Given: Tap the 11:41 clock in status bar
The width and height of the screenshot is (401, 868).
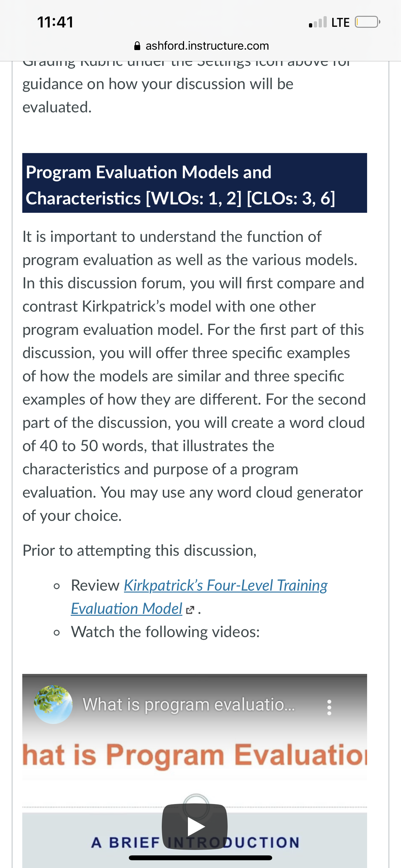Looking at the screenshot, I should click(55, 22).
